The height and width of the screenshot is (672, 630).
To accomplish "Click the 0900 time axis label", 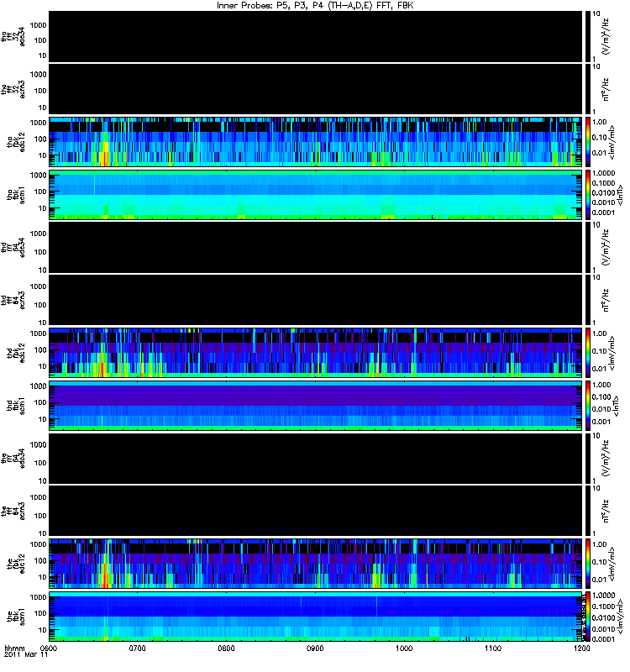I will (x=315, y=648).
